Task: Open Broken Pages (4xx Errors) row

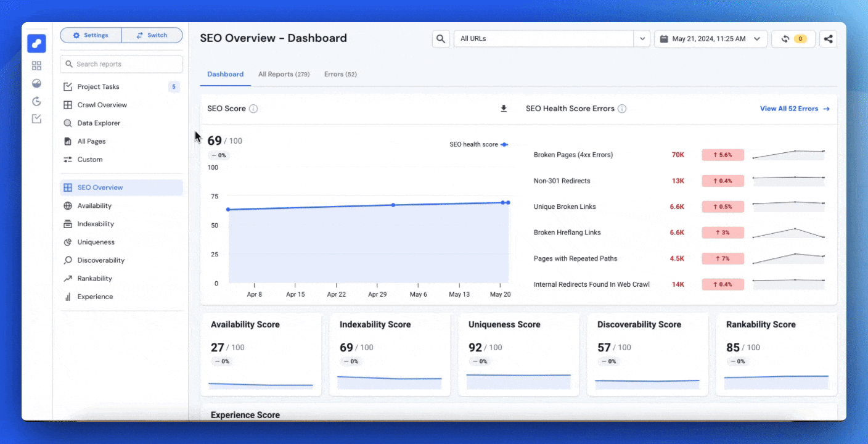Action: 573,155
